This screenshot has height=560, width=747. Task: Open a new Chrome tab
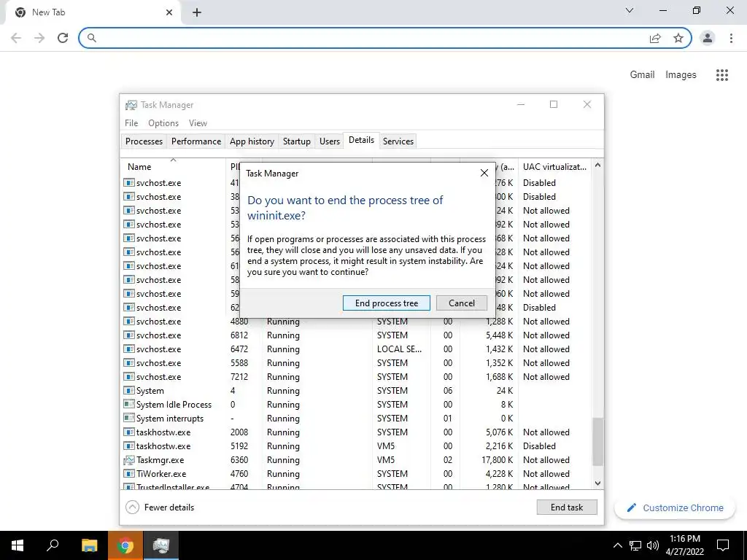(197, 12)
